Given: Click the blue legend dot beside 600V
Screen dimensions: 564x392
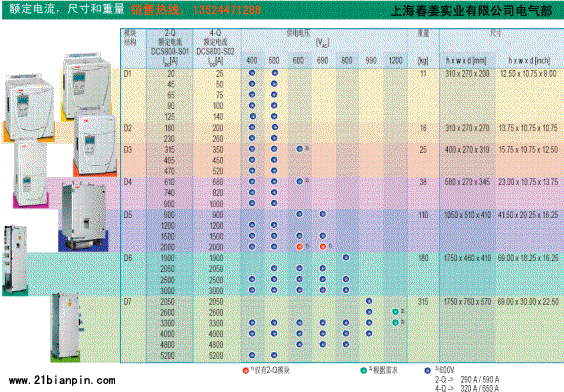Looking at the screenshot, I should pos(427,370).
